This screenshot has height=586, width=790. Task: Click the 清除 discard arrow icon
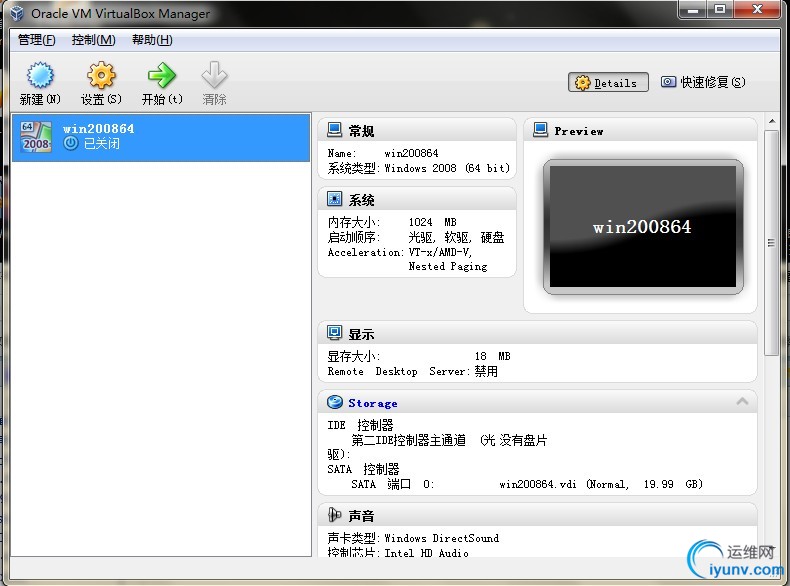pyautogui.click(x=214, y=75)
